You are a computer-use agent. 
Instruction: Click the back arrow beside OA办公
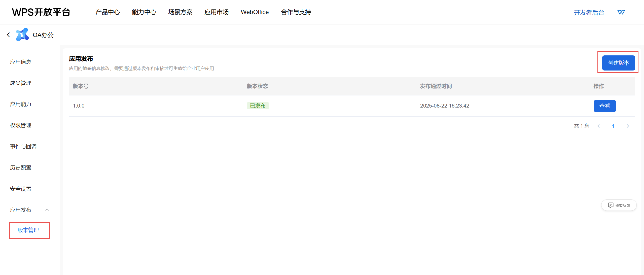pyautogui.click(x=9, y=35)
